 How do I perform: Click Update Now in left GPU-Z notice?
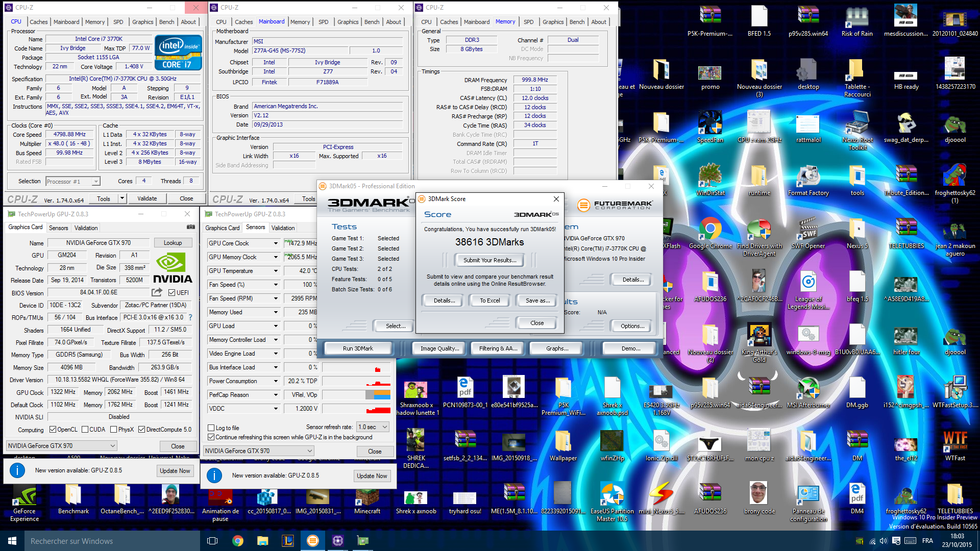point(175,471)
